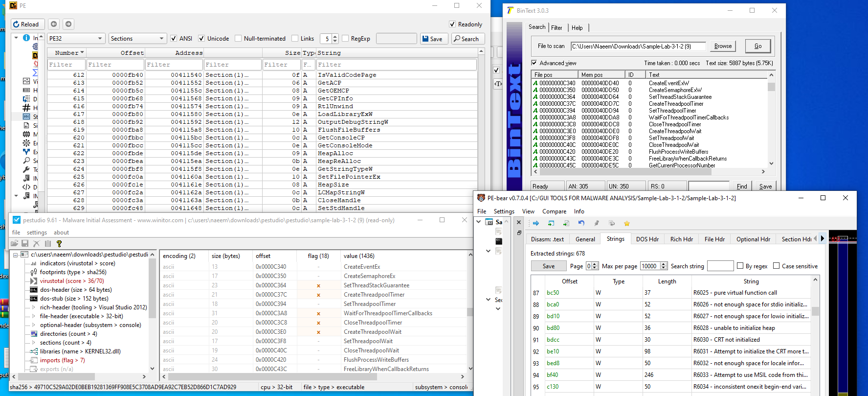Click the floppy disk save icon in pestudio

tap(25, 243)
